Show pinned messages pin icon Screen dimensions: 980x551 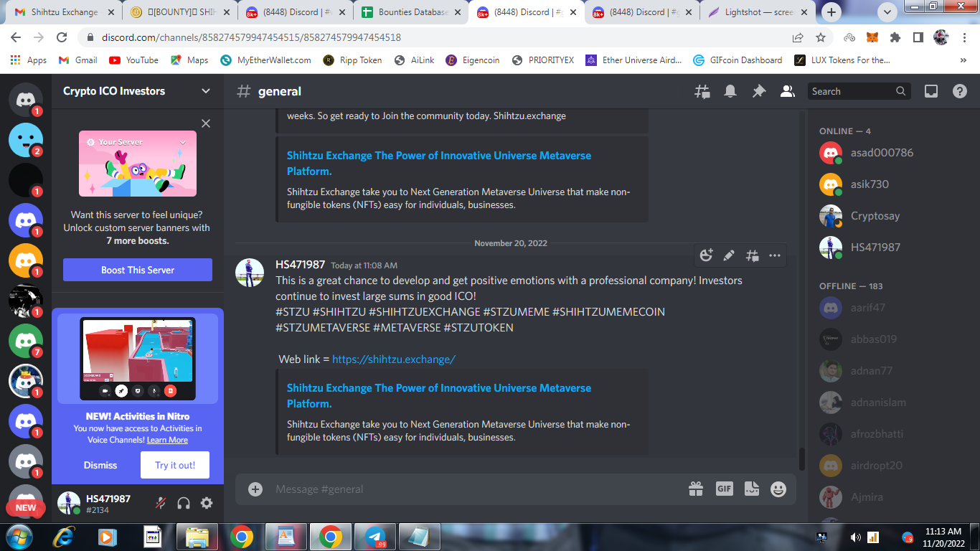coord(759,91)
